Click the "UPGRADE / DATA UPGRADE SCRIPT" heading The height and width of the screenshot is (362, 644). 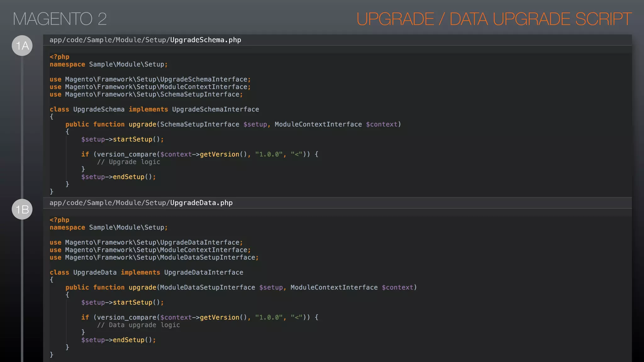(494, 19)
